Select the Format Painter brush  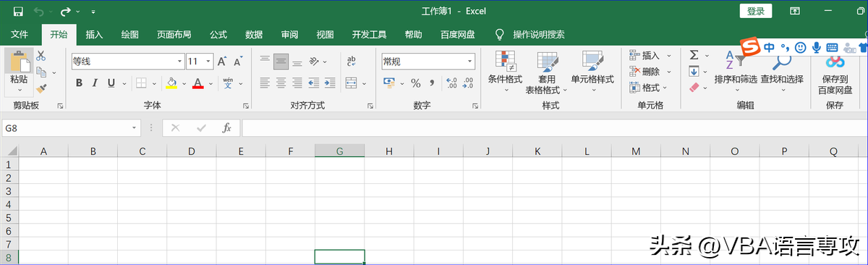(x=41, y=88)
